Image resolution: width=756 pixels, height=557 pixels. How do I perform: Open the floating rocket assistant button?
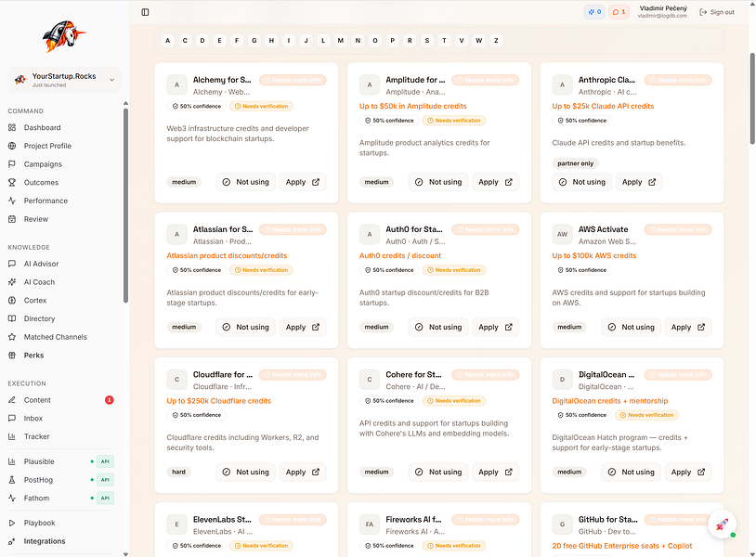tap(722, 525)
